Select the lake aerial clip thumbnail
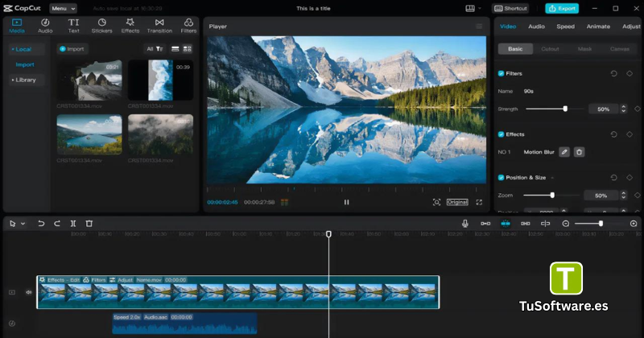Image resolution: width=644 pixels, height=338 pixels. 89,134
